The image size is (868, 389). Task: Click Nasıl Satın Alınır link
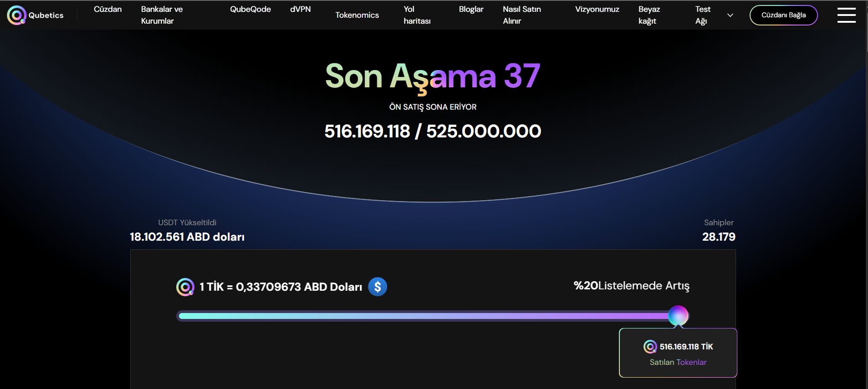(x=522, y=15)
